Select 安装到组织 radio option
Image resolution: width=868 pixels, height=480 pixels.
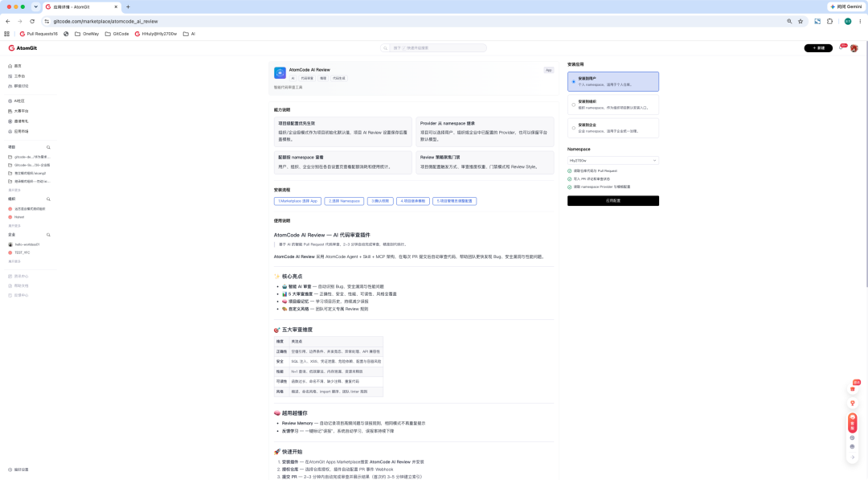612,105
